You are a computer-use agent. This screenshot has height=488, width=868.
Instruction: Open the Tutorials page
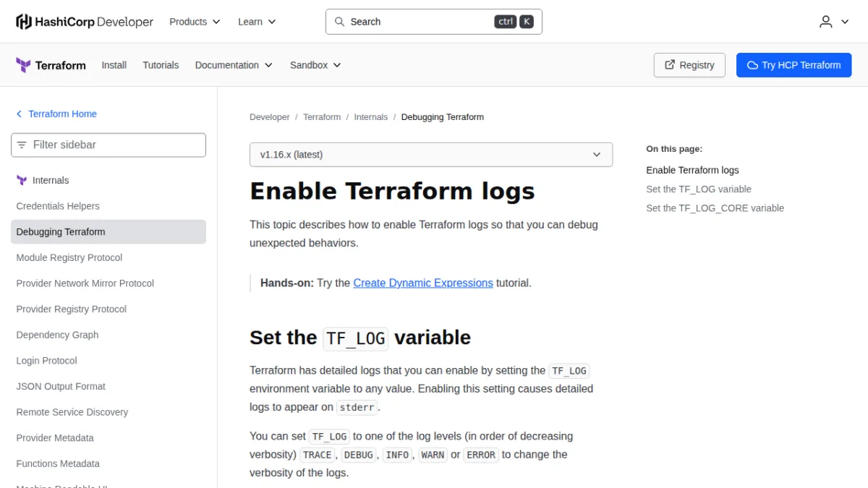[x=161, y=65]
